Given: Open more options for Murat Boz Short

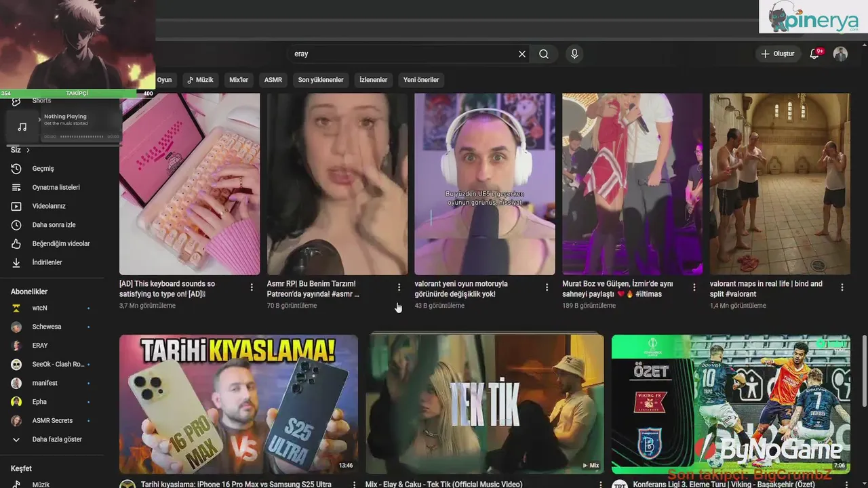Looking at the screenshot, I should pyautogui.click(x=694, y=287).
